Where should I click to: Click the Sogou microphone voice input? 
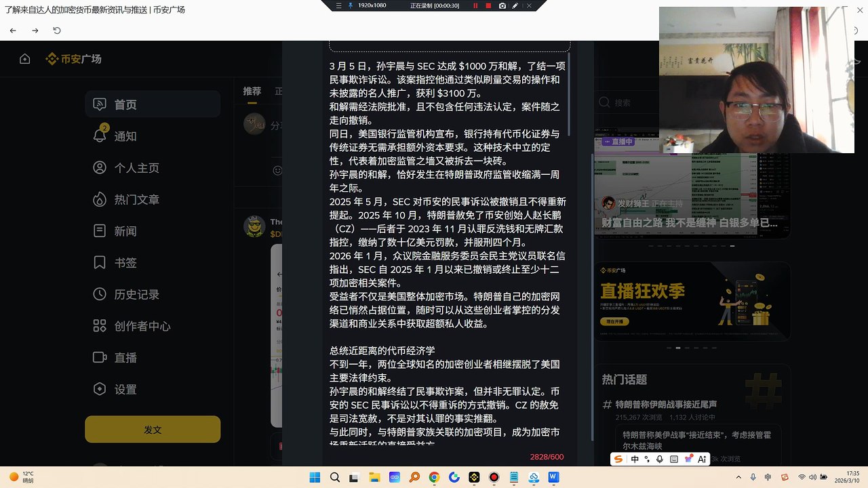coord(660,459)
